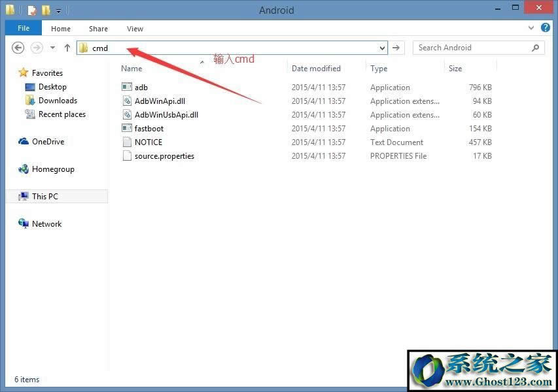Open Customize Quick Access Toolbar dropdown
The width and height of the screenshot is (558, 392).
(x=59, y=11)
